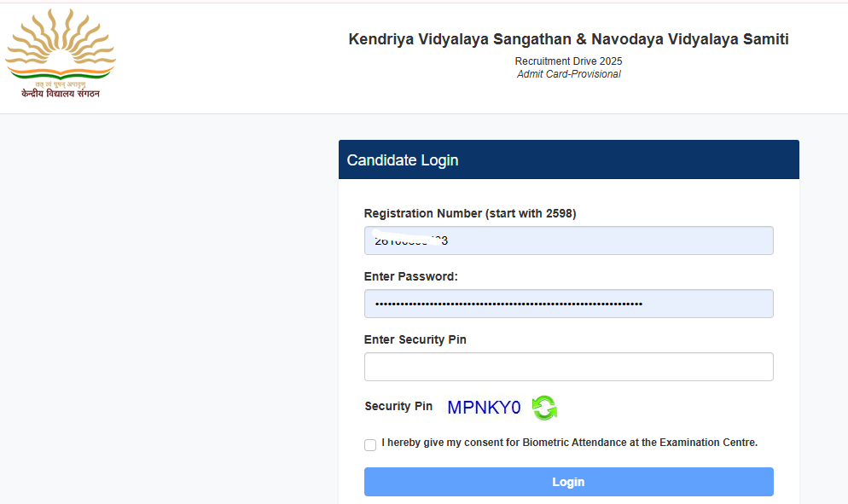This screenshot has width=848, height=504.
Task: Click the 'Recruitment Drive 2025' subtitle
Action: [x=568, y=61]
